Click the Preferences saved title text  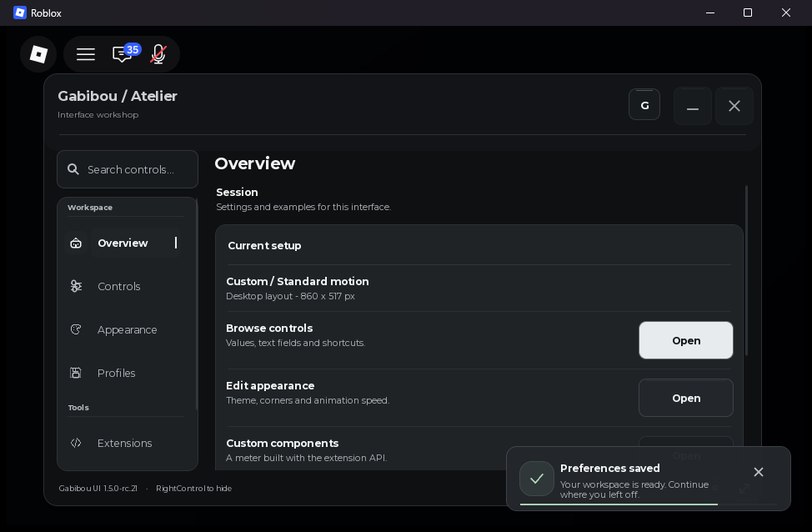(609, 468)
